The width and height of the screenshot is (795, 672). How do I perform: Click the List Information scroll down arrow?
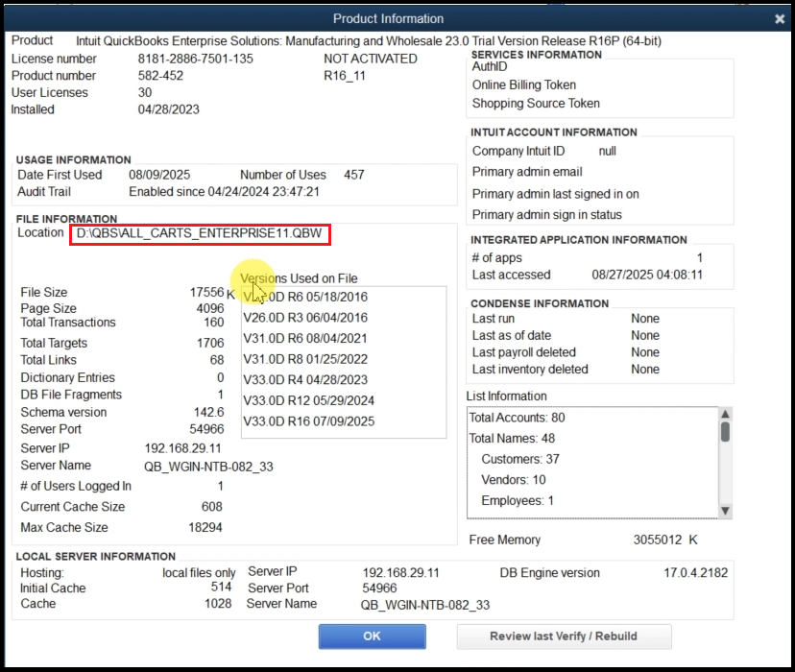(725, 511)
